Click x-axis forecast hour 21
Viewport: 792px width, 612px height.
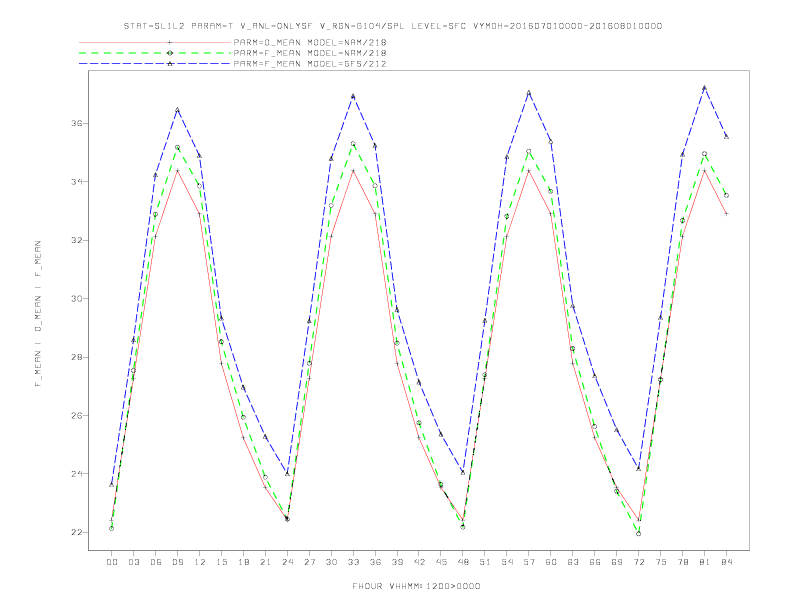click(265, 562)
